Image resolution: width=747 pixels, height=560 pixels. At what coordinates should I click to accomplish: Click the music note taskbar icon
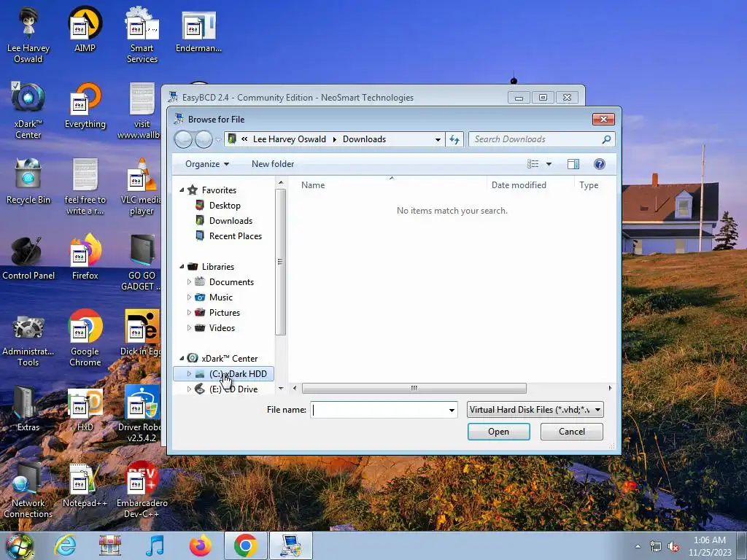pos(155,545)
